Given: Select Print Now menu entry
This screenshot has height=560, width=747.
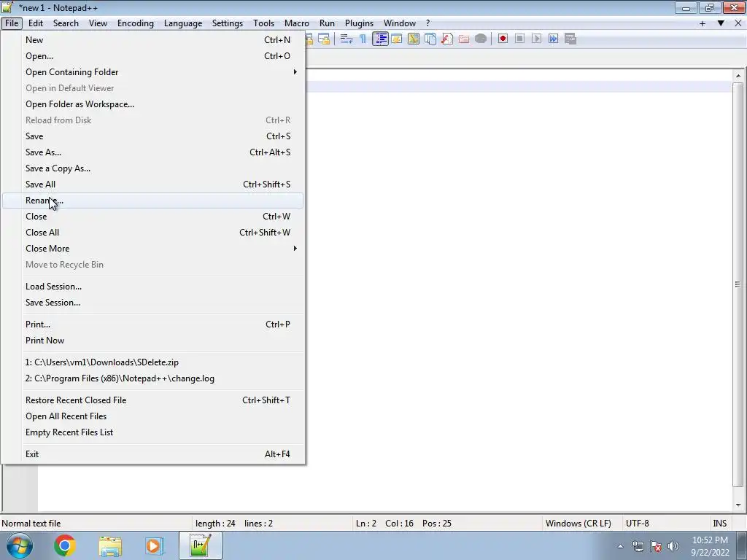Looking at the screenshot, I should pyautogui.click(x=152, y=341).
